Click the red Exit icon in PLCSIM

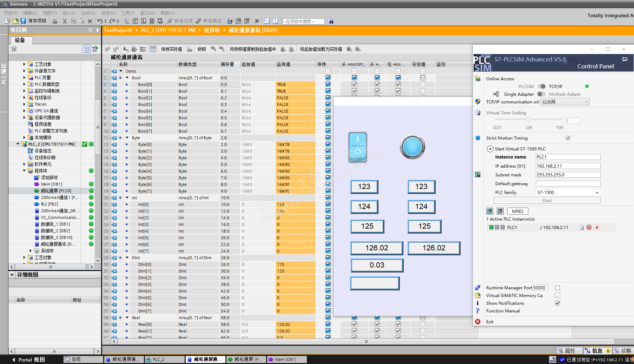478,322
